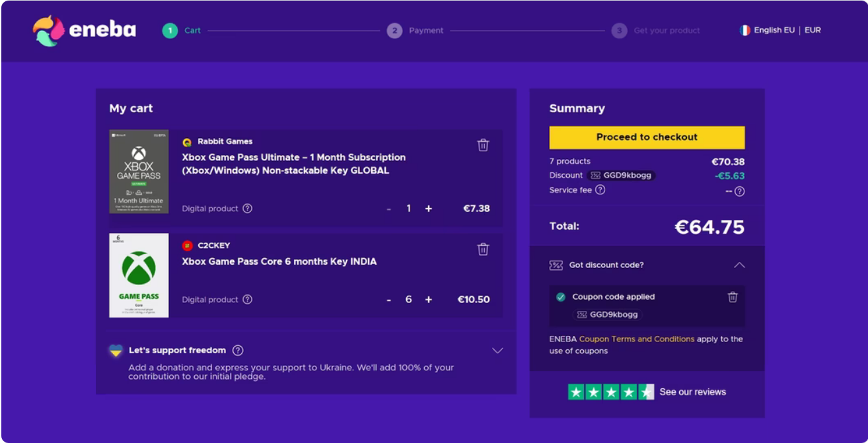Click the French flag language icon
The image size is (868, 443).
[745, 30]
